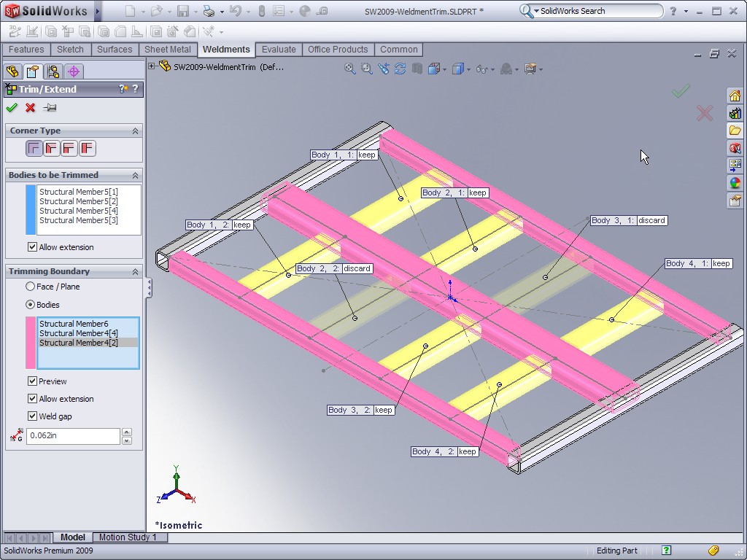
Task: Open the ConfigurationManager tab icon
Action: pos(53,71)
